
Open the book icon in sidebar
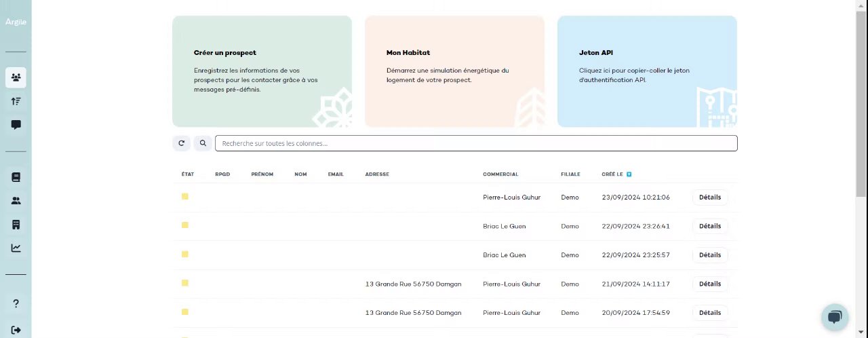pyautogui.click(x=16, y=177)
